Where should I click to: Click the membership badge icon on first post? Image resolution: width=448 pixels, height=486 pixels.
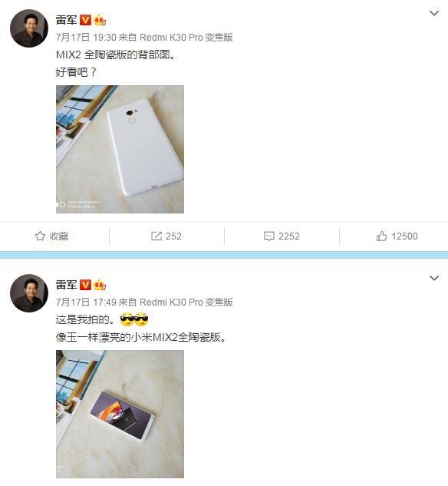[x=100, y=20]
